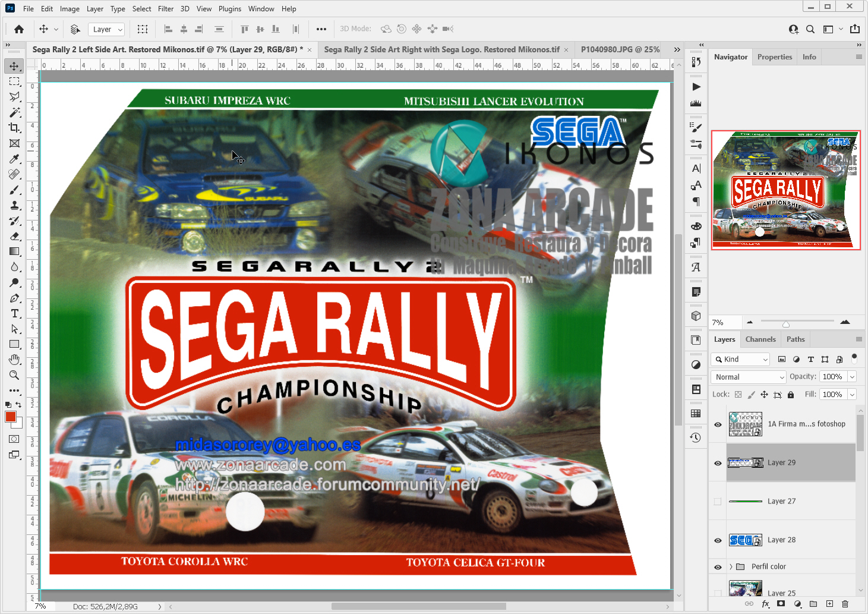Toggle visibility of the 1A Firma layer
Viewport: 868px width, 614px height.
click(x=718, y=424)
